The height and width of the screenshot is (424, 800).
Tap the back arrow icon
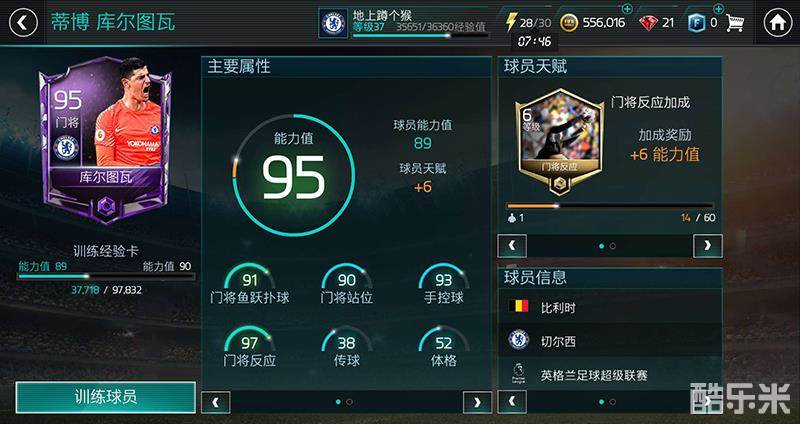(23, 23)
